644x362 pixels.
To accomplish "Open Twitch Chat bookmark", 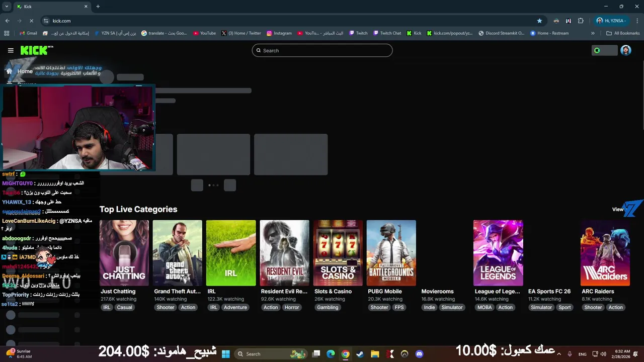I will pos(387,33).
